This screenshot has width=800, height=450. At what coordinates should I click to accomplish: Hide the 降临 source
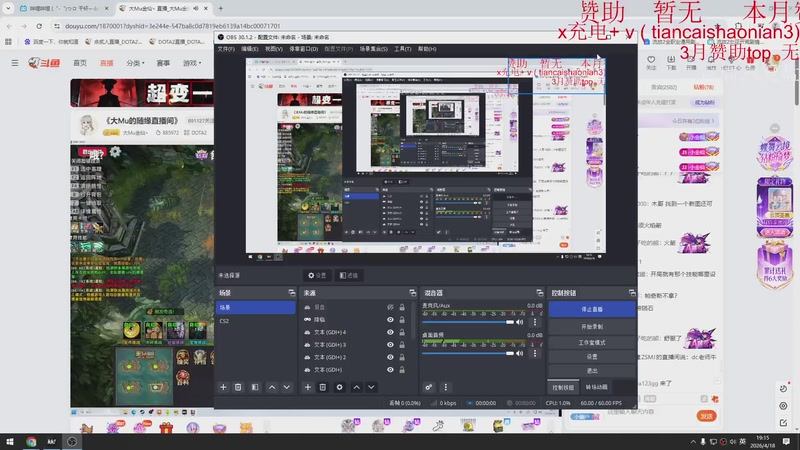pos(390,320)
